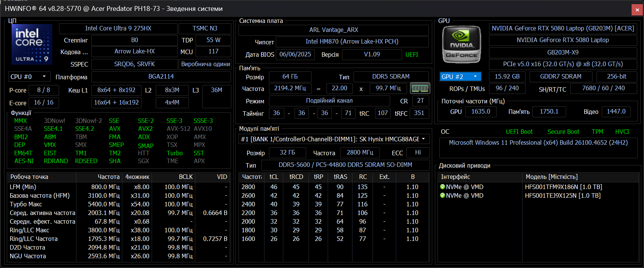Click the Intel Core Ultra 9 logo
Screen dimensions: 644x268
32,44
